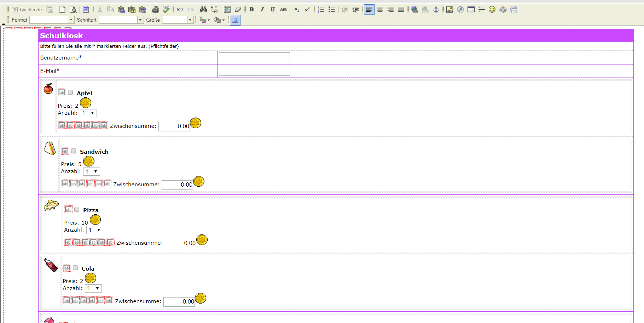Increase indent of the text
The height and width of the screenshot is (323, 644).
[x=355, y=10]
